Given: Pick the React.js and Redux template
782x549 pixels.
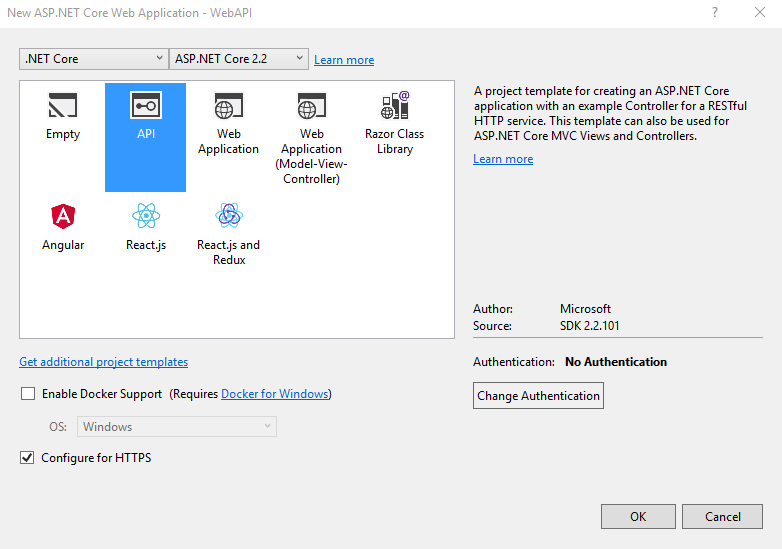Looking at the screenshot, I should 228,234.
